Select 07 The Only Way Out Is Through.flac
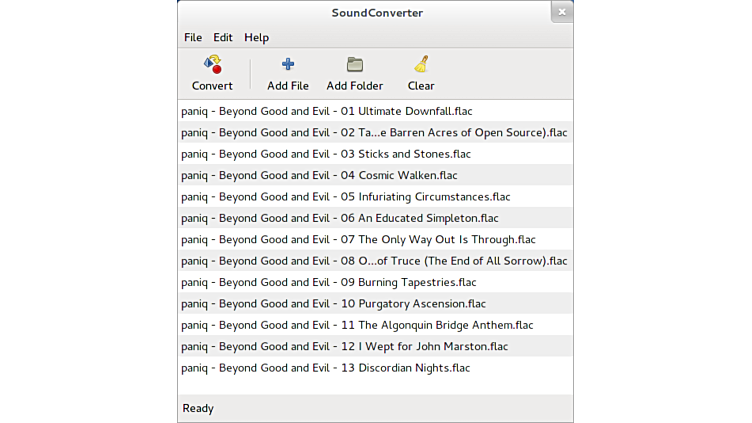752x423 pixels. [x=358, y=240]
